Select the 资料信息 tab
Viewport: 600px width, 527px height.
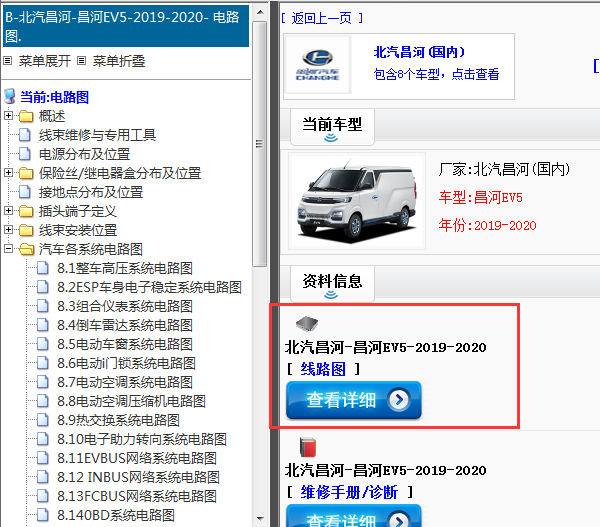(x=332, y=283)
